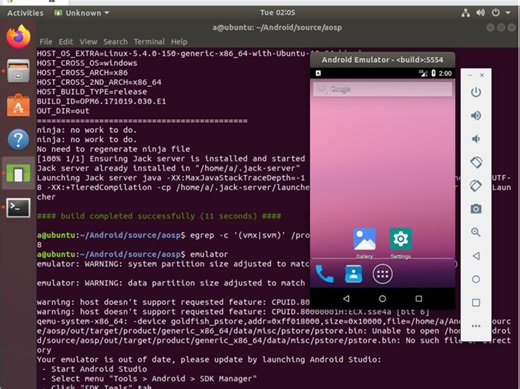Select the Terminal icon in the dock
This screenshot has height=389, width=520.
(x=18, y=208)
